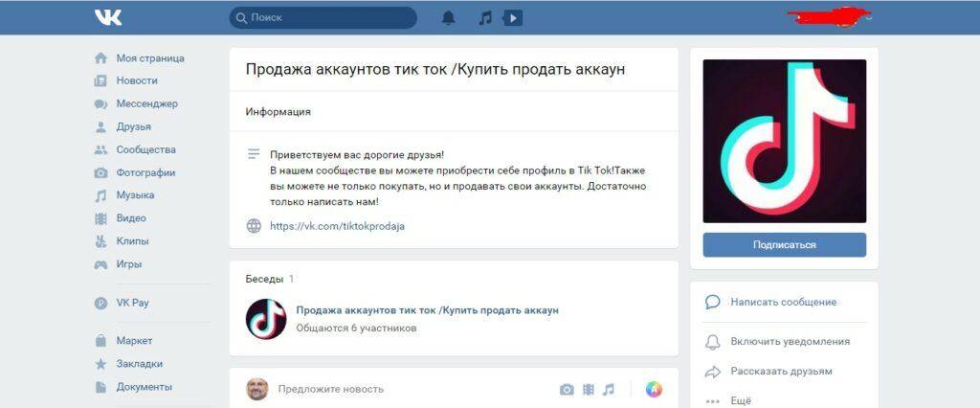980x408 pixels.
Task: Enable notifications for this community
Action: tap(789, 341)
